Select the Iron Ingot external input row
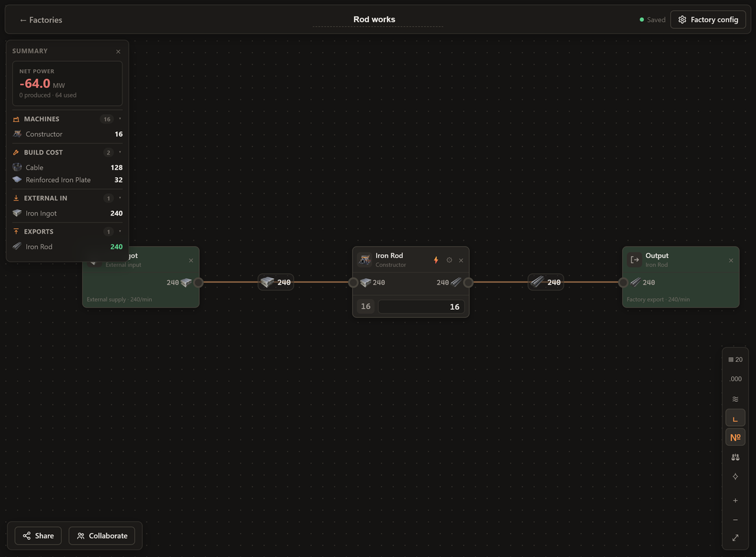The height and width of the screenshot is (557, 756). pyautogui.click(x=67, y=213)
